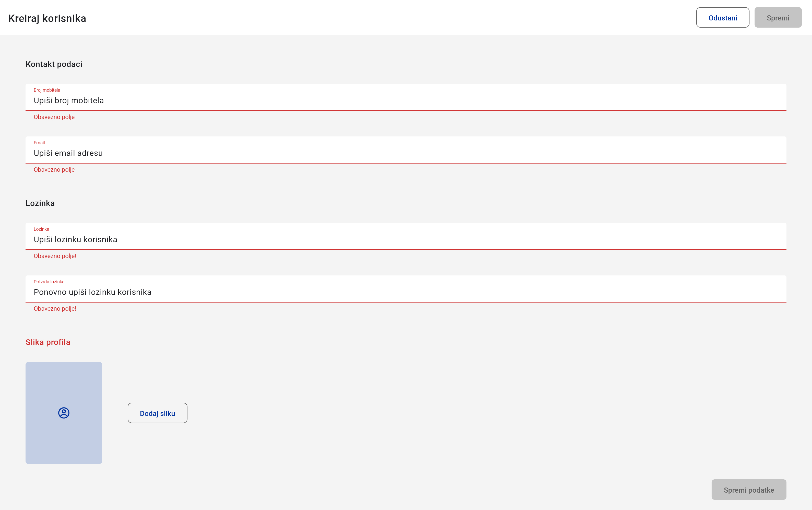Image resolution: width=812 pixels, height=510 pixels.
Task: Select the 'Upiši lozinku korisnika' password field
Action: tap(406, 239)
